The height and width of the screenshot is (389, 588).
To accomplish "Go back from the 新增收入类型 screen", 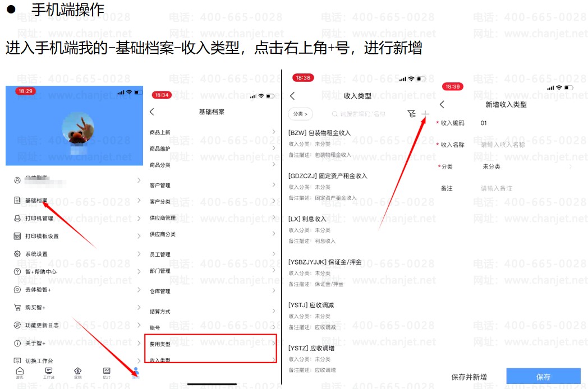I will tap(442, 105).
